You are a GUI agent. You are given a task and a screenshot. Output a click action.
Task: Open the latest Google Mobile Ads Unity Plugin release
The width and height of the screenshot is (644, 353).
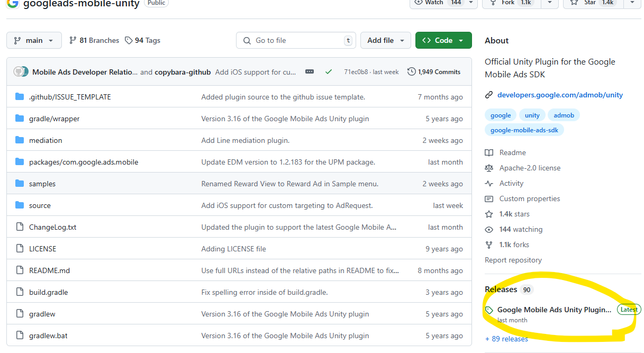coord(554,310)
